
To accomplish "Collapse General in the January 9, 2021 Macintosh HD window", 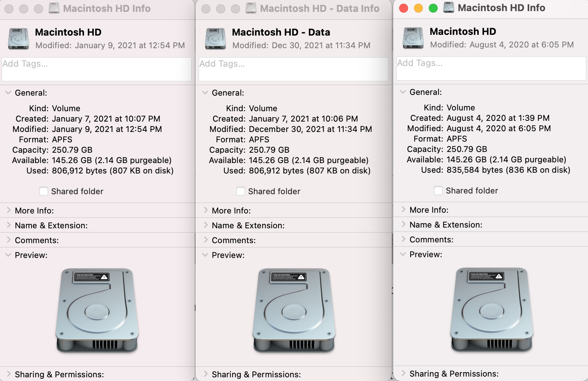I will pos(8,93).
